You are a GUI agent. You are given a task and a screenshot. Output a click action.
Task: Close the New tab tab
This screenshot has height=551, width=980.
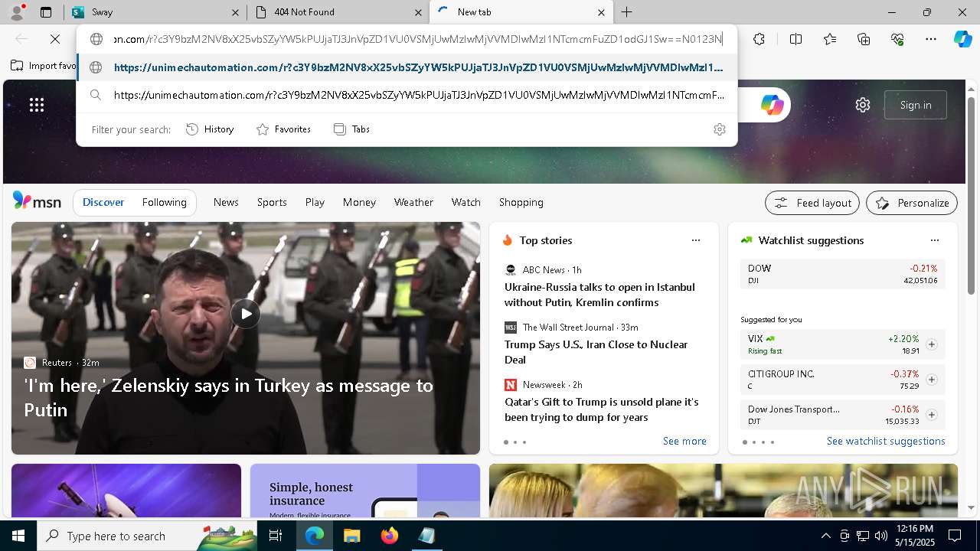click(x=601, y=12)
